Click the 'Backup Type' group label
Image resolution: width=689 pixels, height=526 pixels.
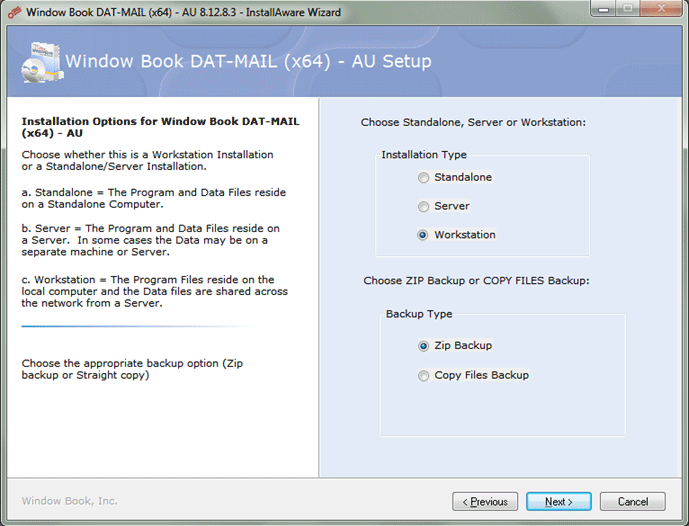[419, 314]
